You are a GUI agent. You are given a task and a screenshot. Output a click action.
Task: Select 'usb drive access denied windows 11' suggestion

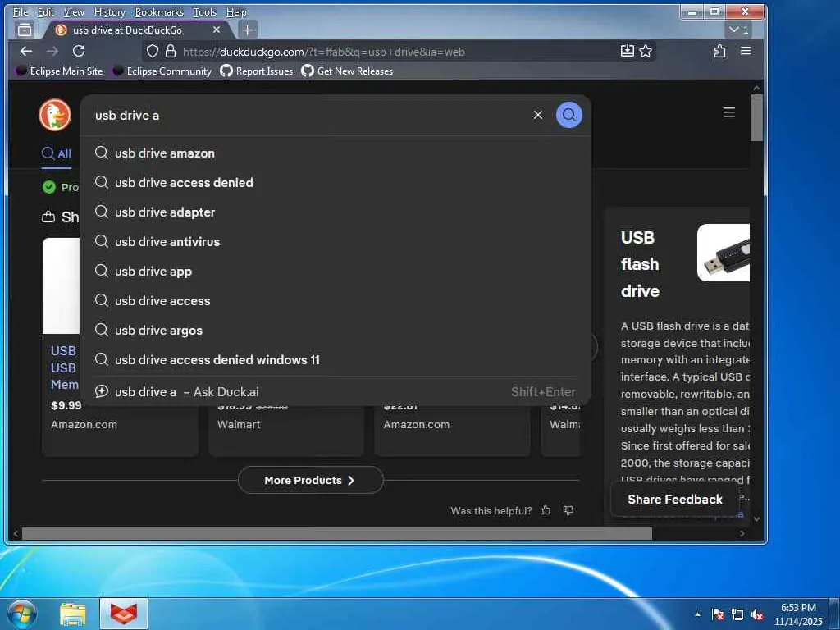point(336,359)
